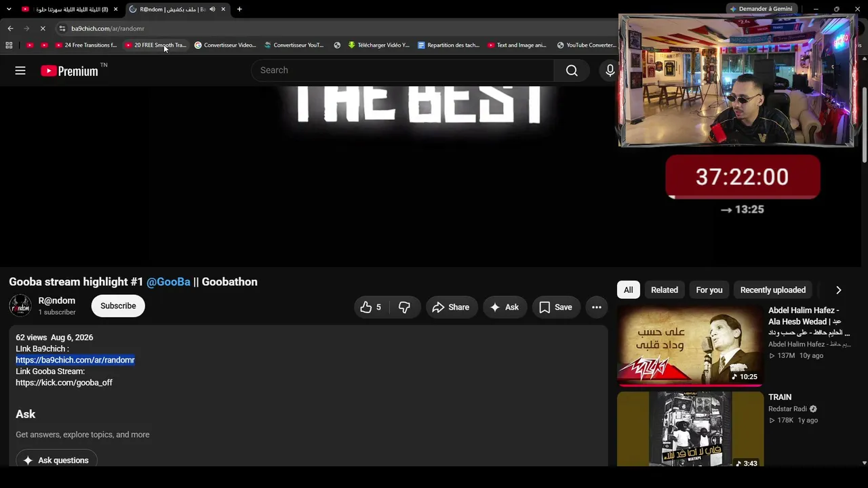Mute the R@ndom tab via speaker icon
Viewport: 868px width, 488px height.
[x=212, y=9]
